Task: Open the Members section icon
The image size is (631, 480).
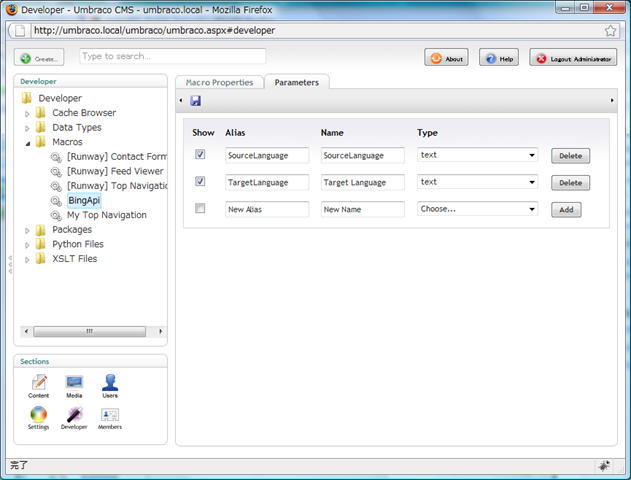Action: (110, 414)
